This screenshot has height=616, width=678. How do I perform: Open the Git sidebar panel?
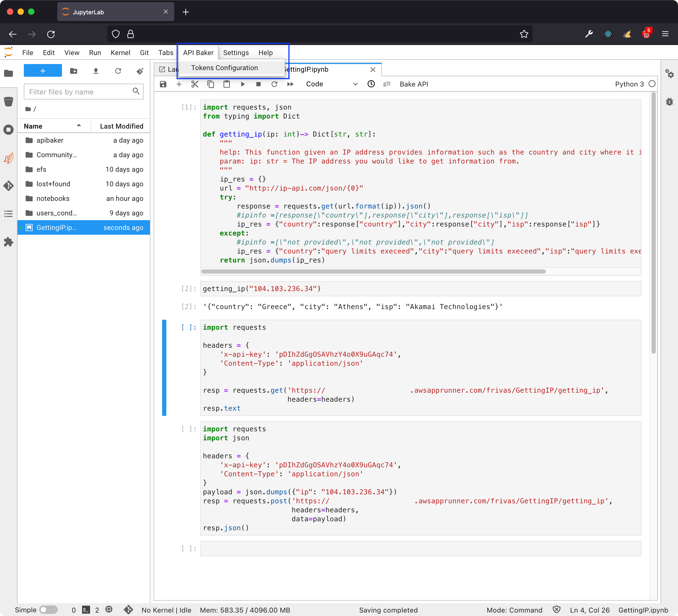coord(8,185)
